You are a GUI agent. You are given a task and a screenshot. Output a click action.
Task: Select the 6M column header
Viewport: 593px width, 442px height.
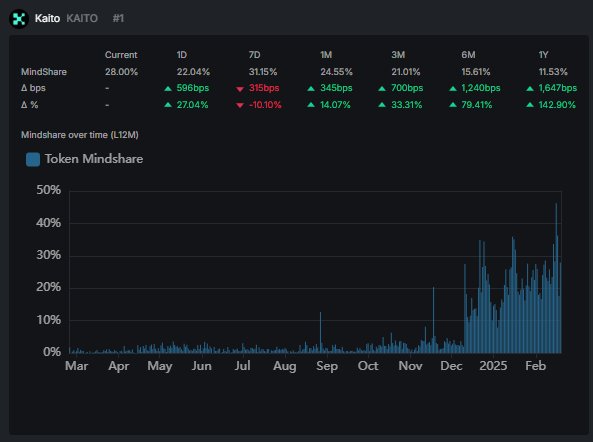(468, 55)
